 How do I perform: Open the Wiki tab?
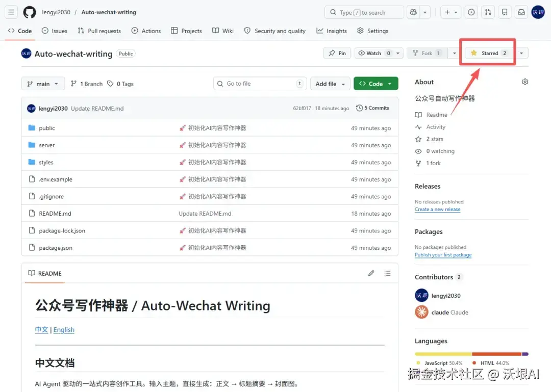pyautogui.click(x=223, y=31)
